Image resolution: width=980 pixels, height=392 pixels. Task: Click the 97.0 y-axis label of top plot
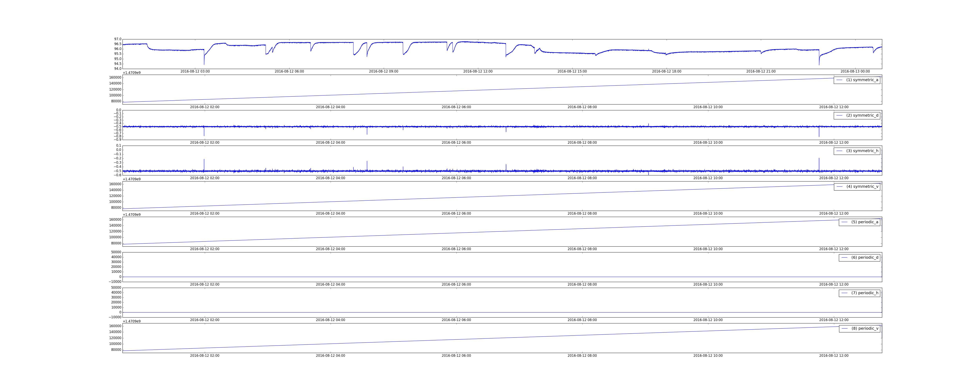pos(118,39)
